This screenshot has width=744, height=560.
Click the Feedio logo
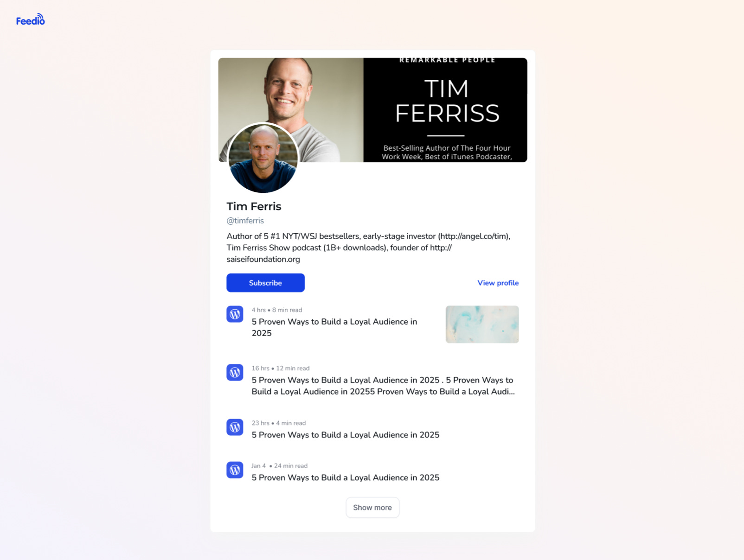click(x=31, y=19)
